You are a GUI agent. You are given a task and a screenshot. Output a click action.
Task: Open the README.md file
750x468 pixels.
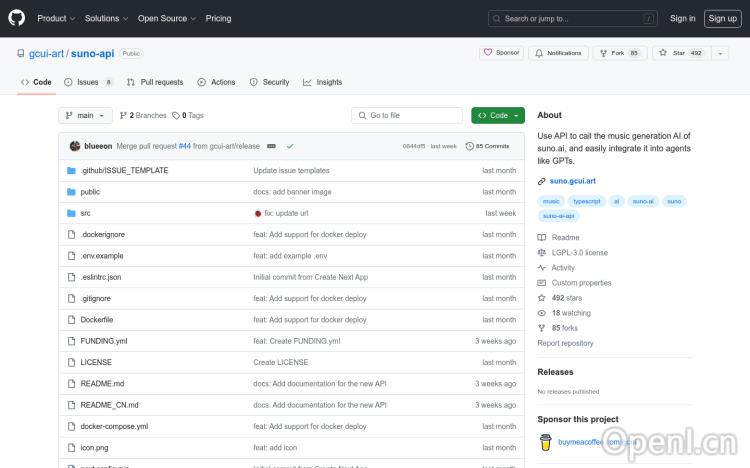[x=102, y=384]
